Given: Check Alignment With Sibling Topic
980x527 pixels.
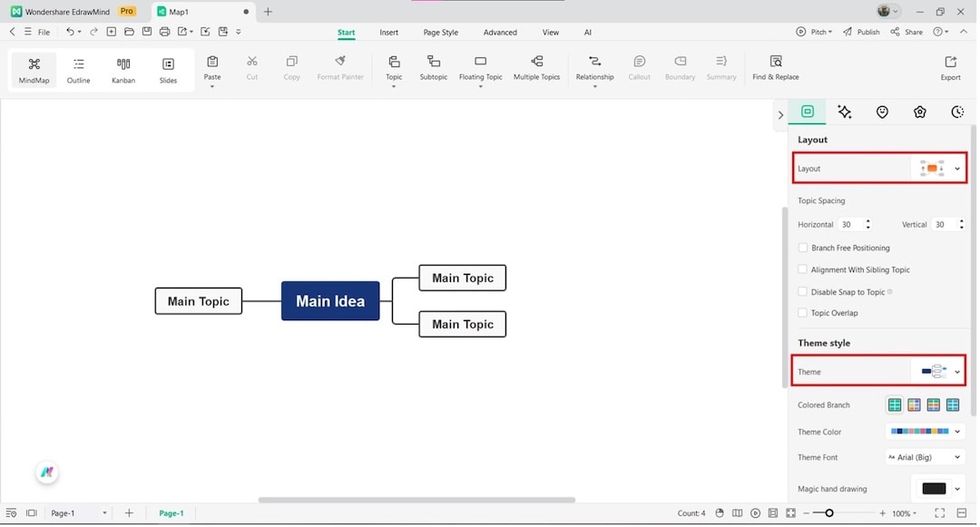Looking at the screenshot, I should pyautogui.click(x=802, y=269).
